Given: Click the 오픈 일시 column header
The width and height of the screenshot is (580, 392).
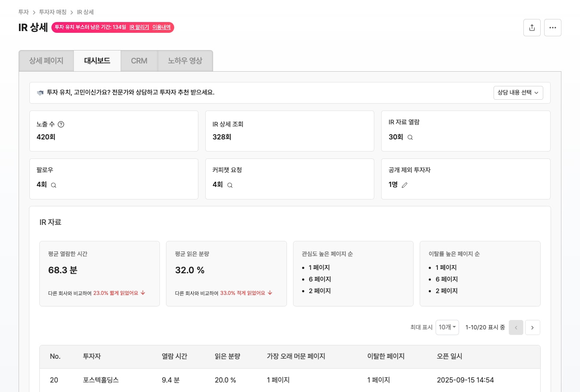Looking at the screenshot, I should [449, 356].
